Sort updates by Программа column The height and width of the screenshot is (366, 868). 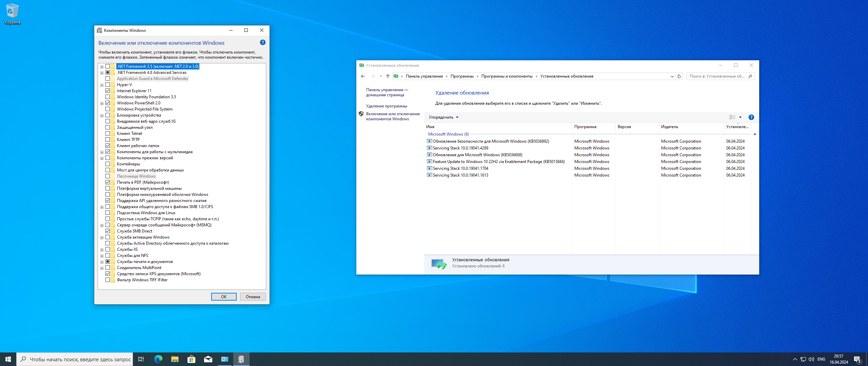[x=594, y=127]
